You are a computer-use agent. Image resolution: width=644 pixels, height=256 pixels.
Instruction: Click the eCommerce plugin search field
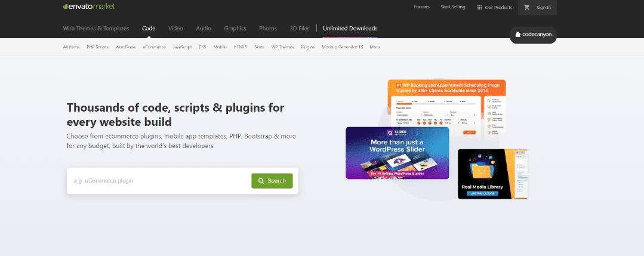coord(159,181)
